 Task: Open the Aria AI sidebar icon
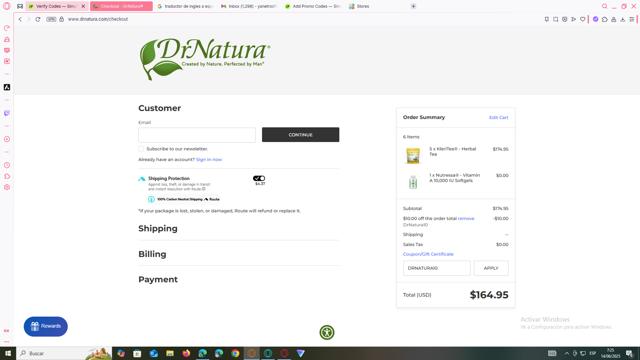[x=7, y=87]
